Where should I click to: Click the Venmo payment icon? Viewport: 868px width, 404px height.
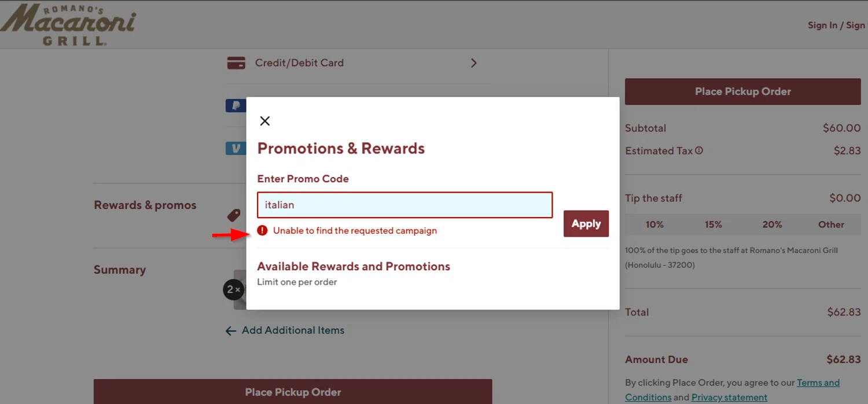point(236,148)
